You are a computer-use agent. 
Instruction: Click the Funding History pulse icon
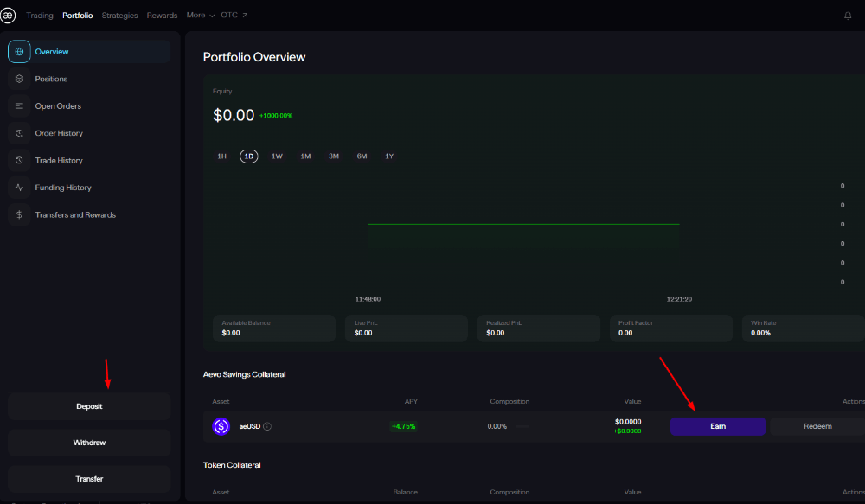(19, 188)
